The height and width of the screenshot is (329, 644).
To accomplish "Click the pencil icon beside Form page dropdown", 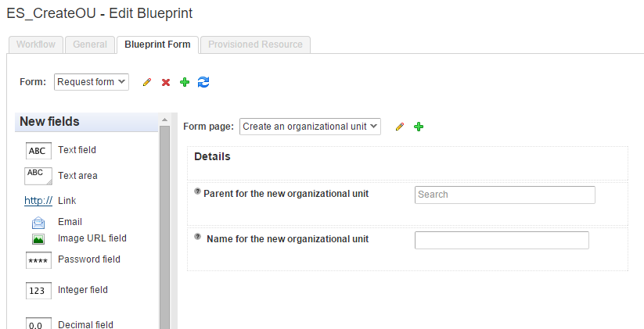I will 400,127.
